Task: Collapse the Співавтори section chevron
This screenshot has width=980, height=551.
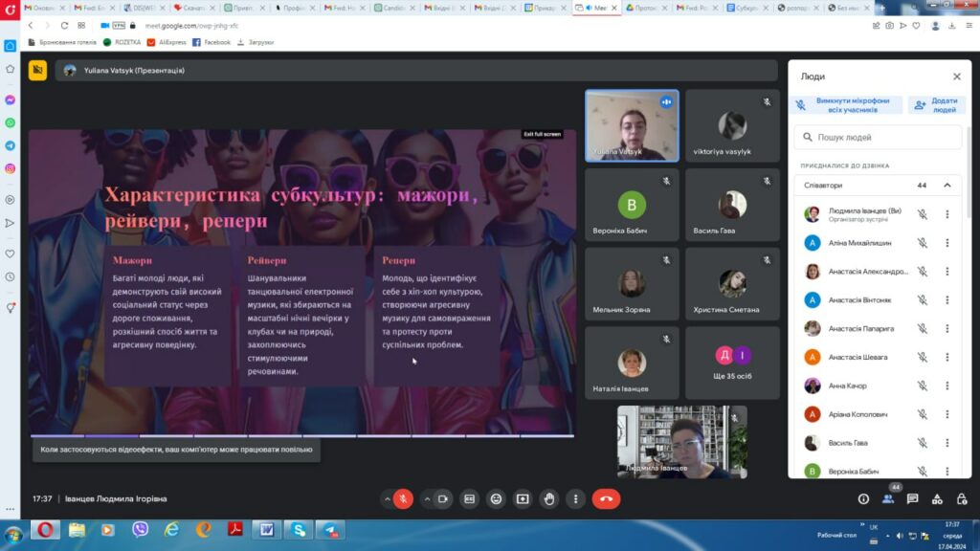Action: 947,186
